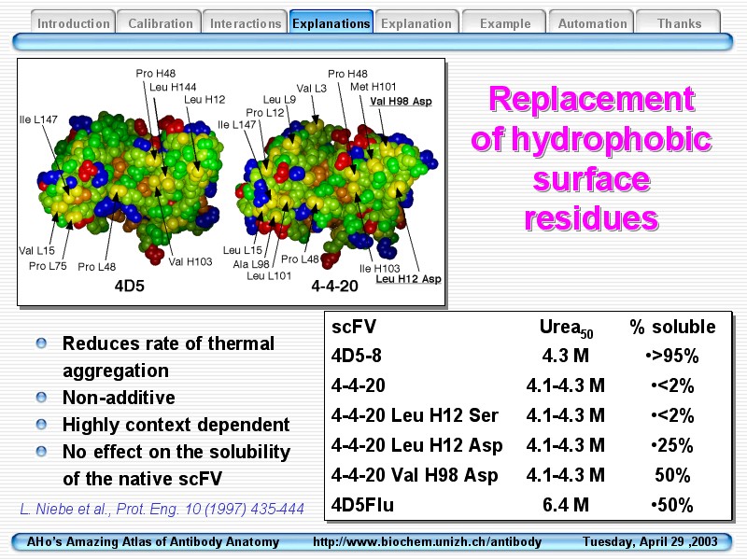Click the 'Replacement of hydrophobic surface residues' heading
747x560 pixels.
(x=591, y=159)
